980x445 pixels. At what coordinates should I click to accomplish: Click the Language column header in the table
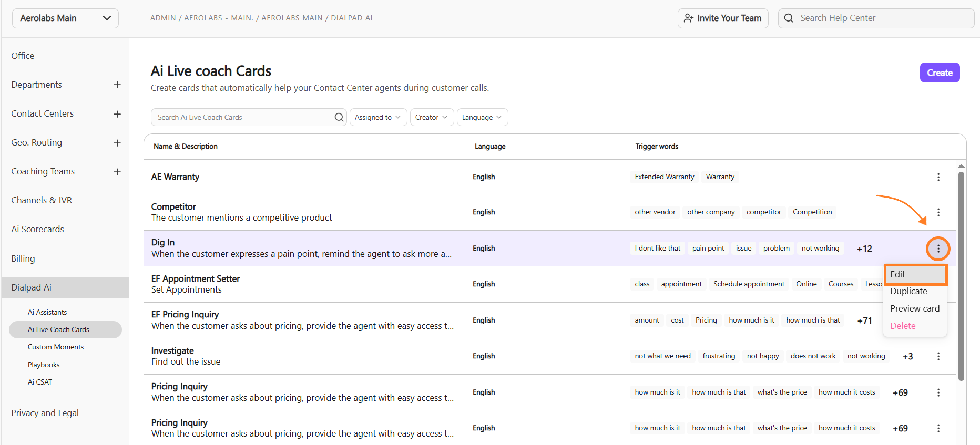point(490,147)
